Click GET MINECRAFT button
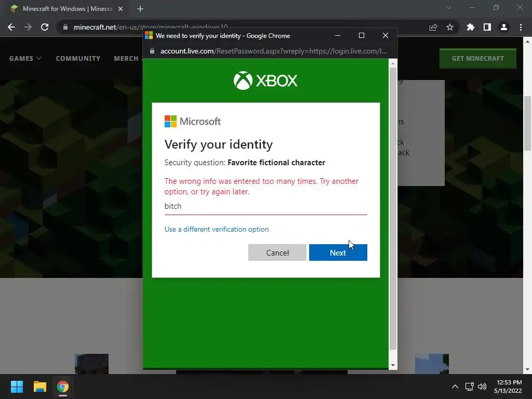This screenshot has width=532, height=399. coord(478,58)
